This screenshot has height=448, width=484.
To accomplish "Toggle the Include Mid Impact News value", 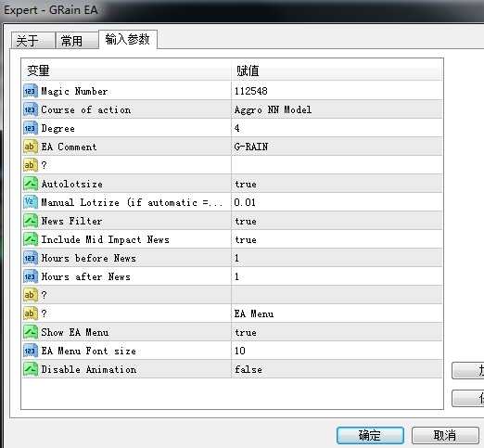I will tap(337, 239).
